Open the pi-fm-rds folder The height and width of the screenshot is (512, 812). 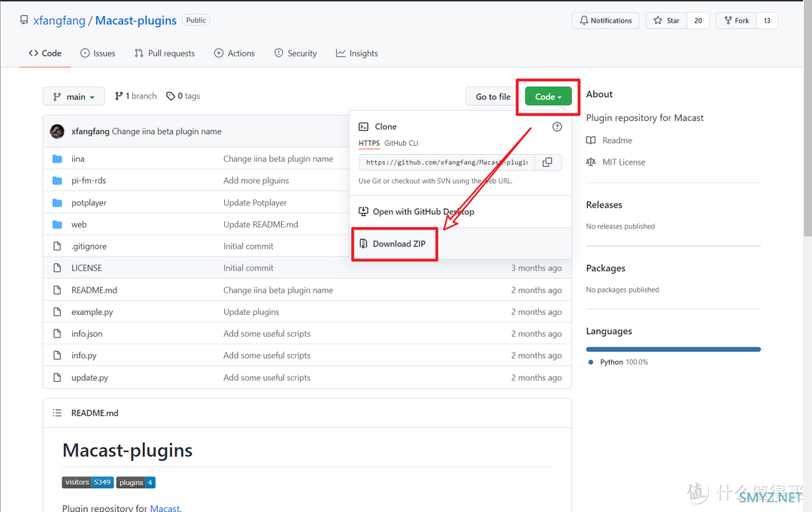point(89,180)
